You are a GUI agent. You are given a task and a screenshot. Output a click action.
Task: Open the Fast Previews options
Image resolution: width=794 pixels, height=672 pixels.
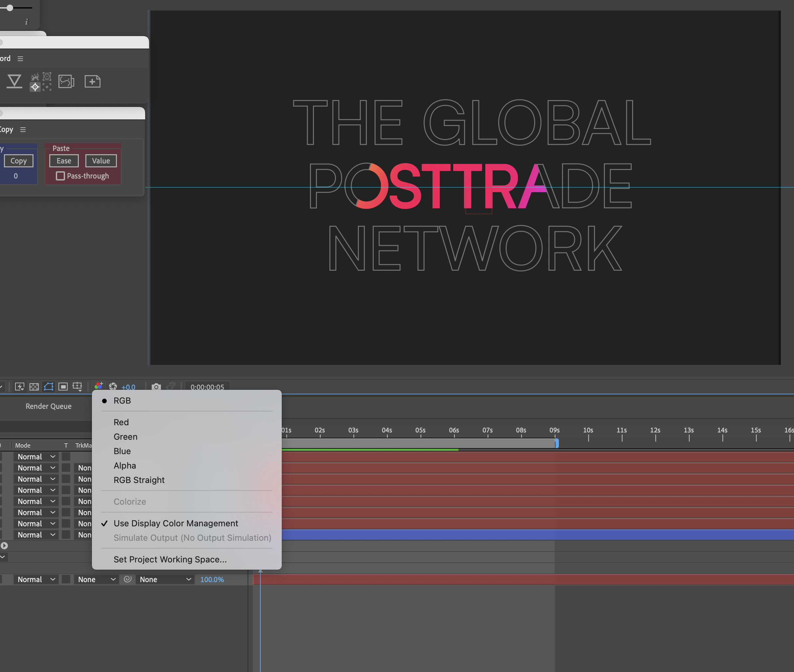point(19,387)
